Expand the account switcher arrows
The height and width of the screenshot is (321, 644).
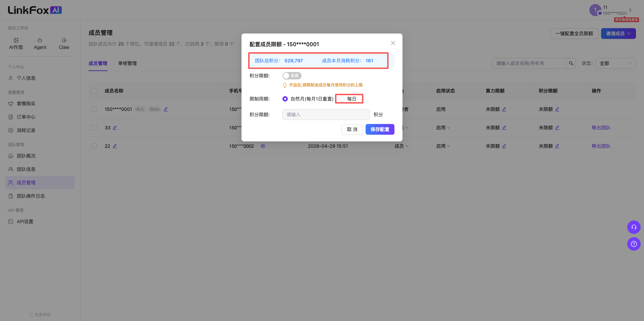click(x=630, y=10)
